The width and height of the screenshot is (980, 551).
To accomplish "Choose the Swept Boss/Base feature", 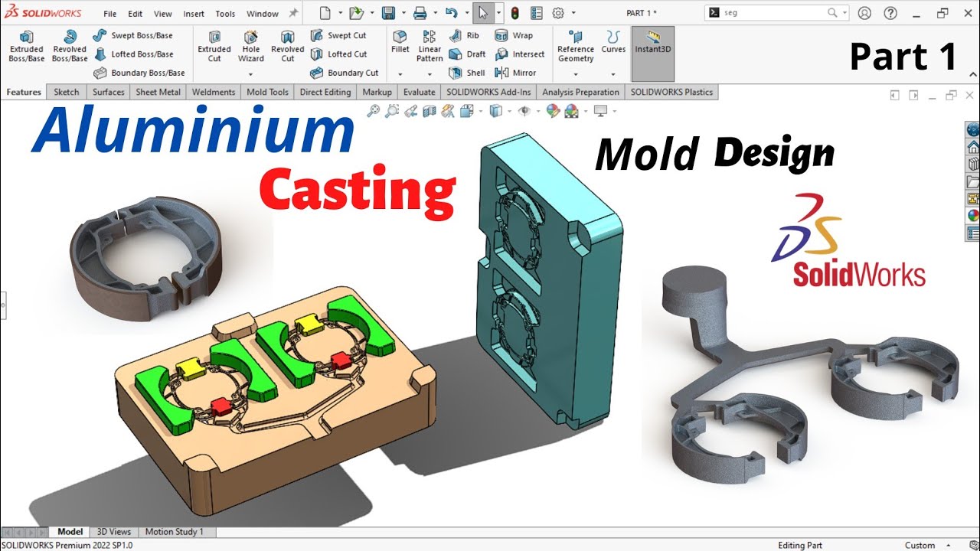I will coord(133,35).
